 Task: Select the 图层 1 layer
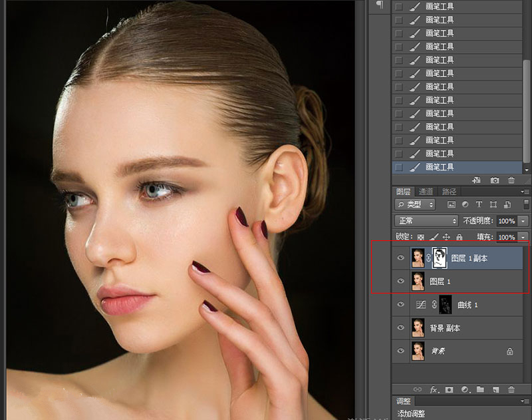440,281
